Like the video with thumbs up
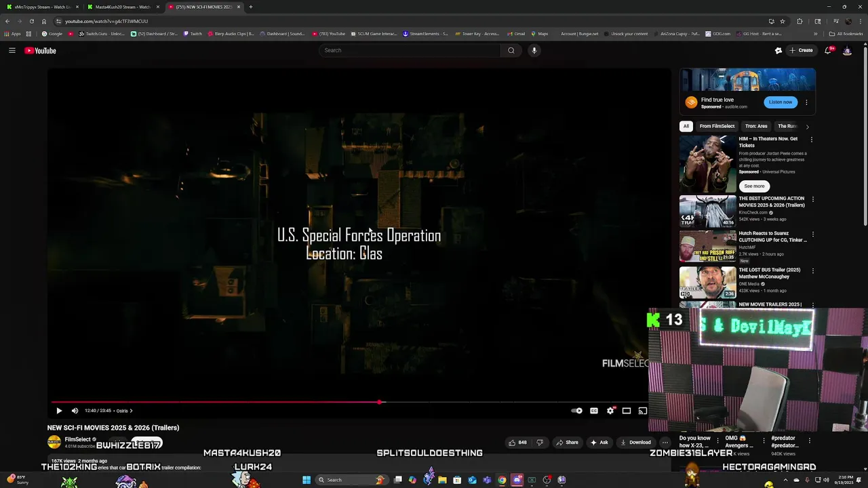 [x=518, y=443]
